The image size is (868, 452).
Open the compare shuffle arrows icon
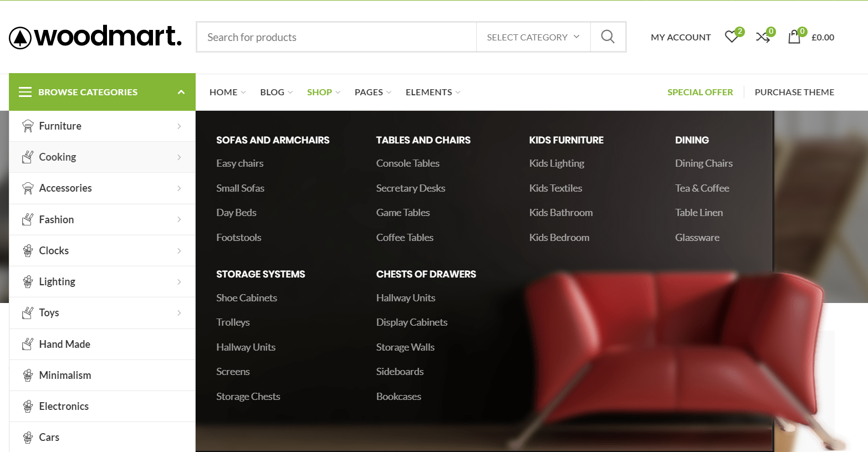763,37
